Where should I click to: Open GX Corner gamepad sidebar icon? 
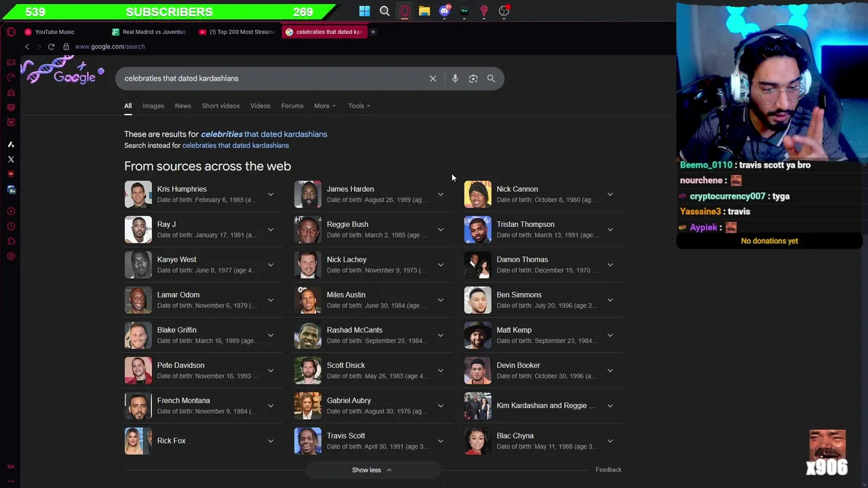(x=11, y=62)
